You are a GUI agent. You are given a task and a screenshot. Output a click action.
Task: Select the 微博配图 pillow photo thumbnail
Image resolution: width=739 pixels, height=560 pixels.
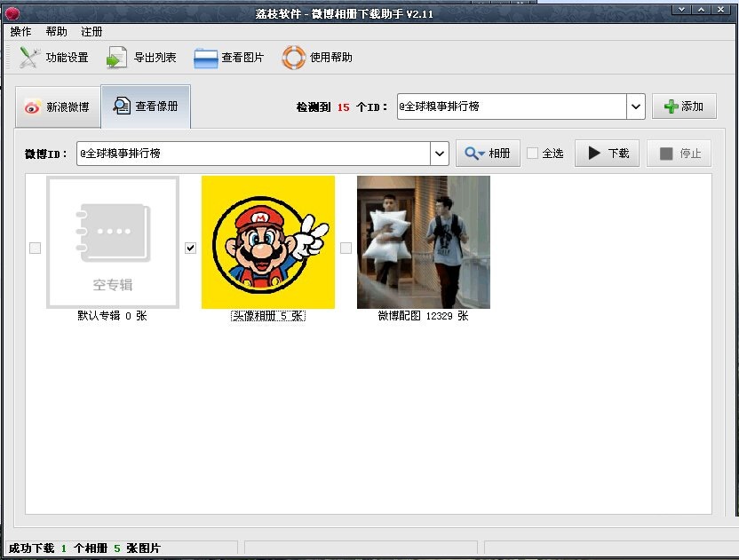click(424, 242)
